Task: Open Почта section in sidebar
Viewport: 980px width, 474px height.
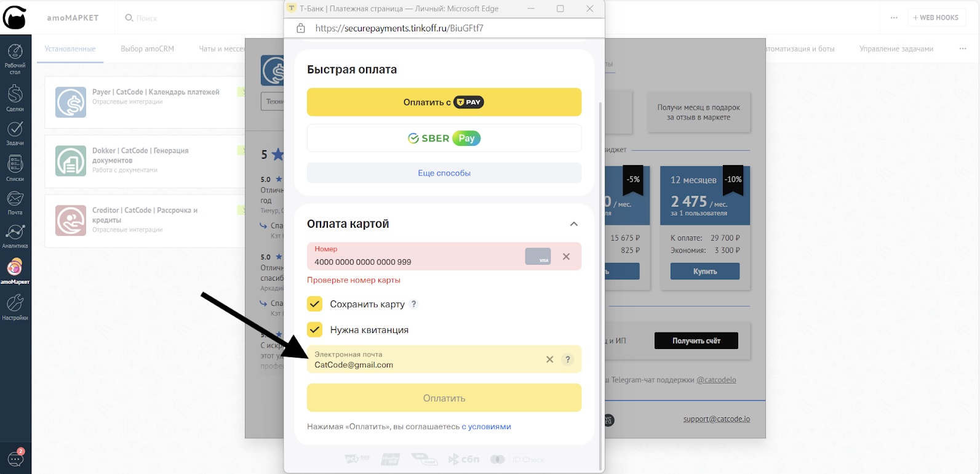Action: click(15, 203)
